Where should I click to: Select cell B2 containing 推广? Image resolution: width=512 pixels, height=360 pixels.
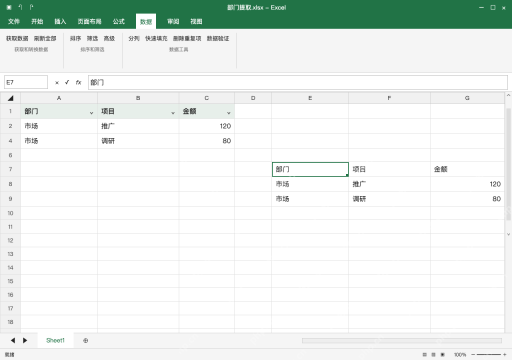tap(138, 126)
